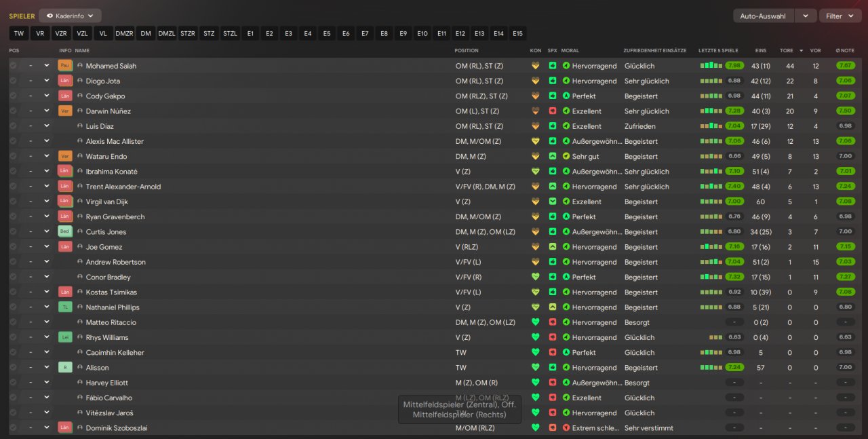
Task: Click the Bed badge next to Curtis Jones
Action: (65, 232)
